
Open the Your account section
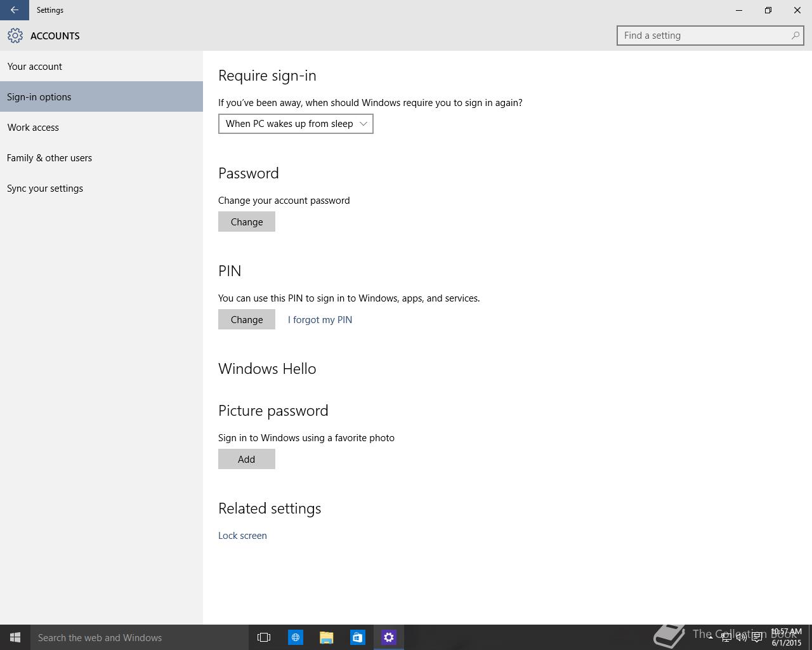101,66
